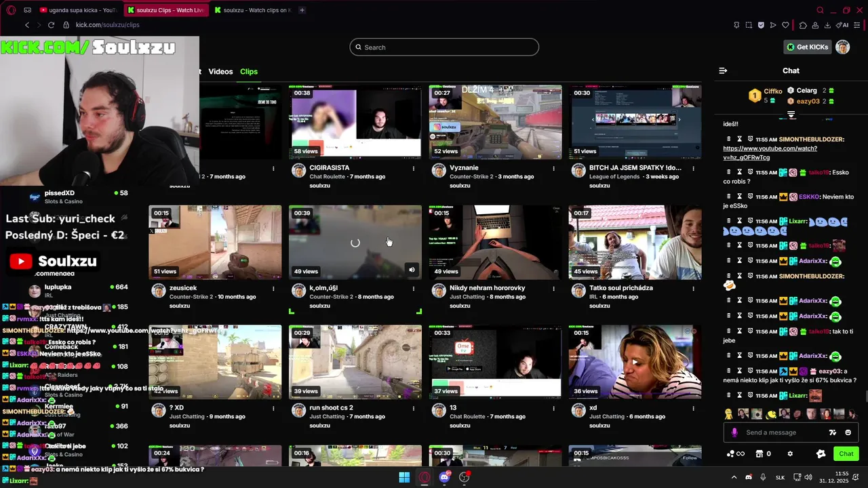Add page to bookmarks with the heart icon
Screen dimensions: 868x488
pos(785,25)
